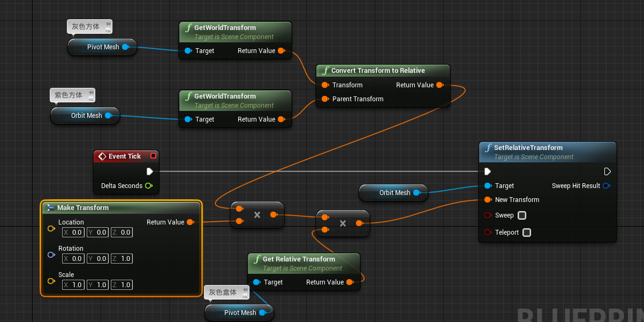Click the f function icon on GetWorldTransform node
The image size is (644, 322).
pos(188,27)
